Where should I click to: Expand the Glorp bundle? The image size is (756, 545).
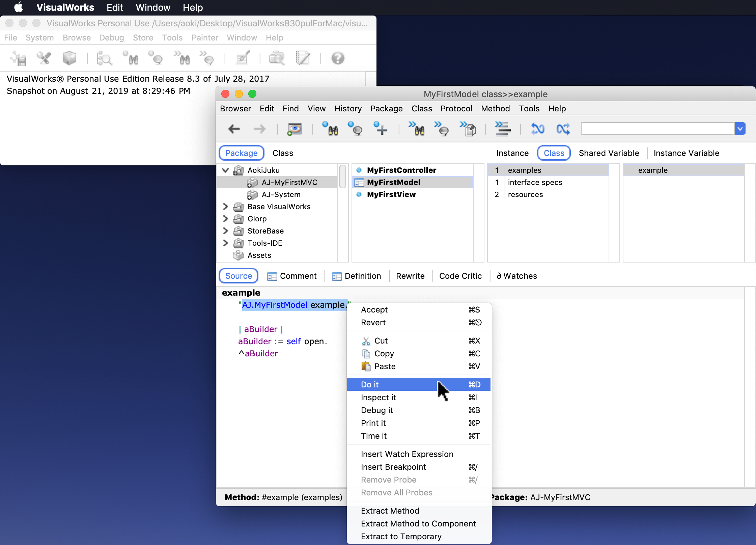coord(226,219)
